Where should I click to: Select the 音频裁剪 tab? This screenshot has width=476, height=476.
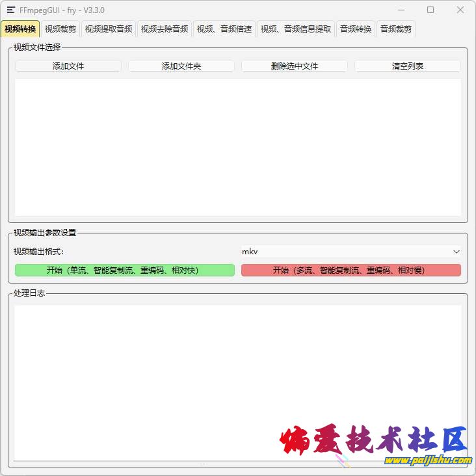click(396, 29)
